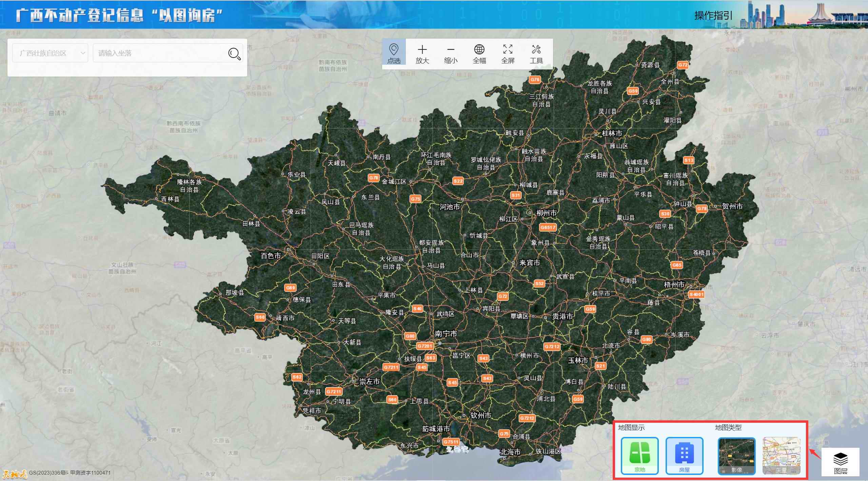Toggle the 房屋 building layer display
The width and height of the screenshot is (868, 481).
[x=684, y=456]
